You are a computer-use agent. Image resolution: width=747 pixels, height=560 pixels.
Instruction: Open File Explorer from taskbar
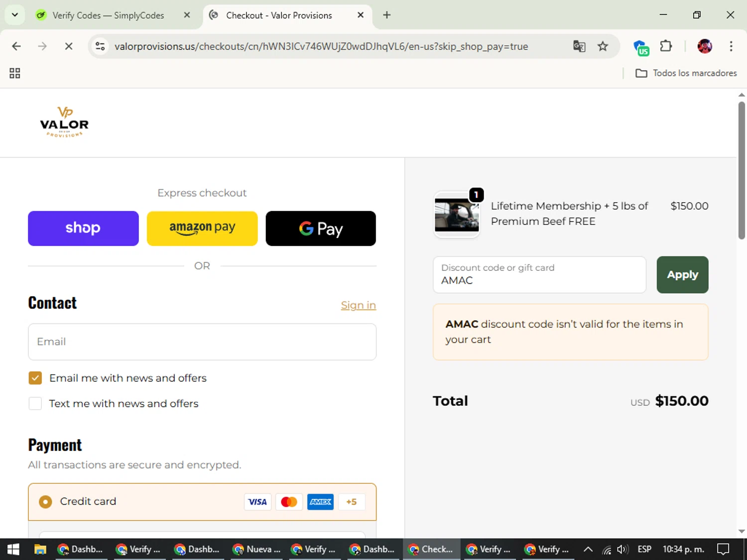[x=40, y=550]
